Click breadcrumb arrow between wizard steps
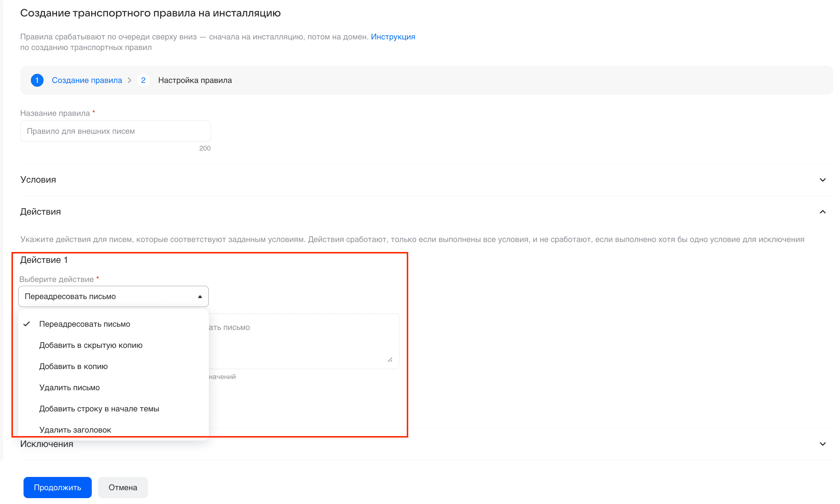 [x=129, y=80]
